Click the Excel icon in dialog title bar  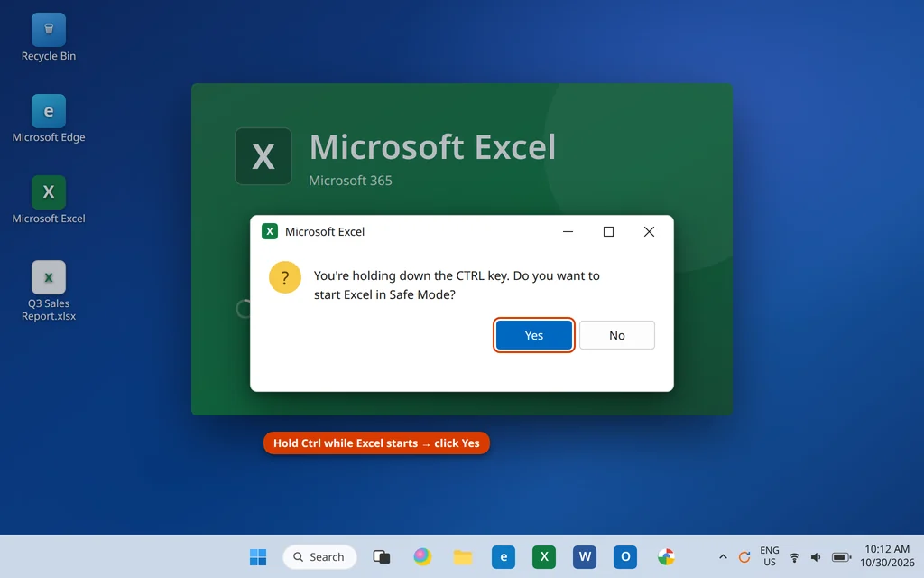click(x=269, y=231)
